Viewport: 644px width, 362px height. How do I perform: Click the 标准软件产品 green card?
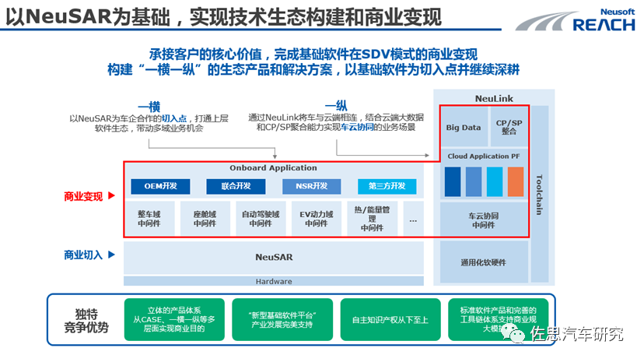tap(499, 320)
